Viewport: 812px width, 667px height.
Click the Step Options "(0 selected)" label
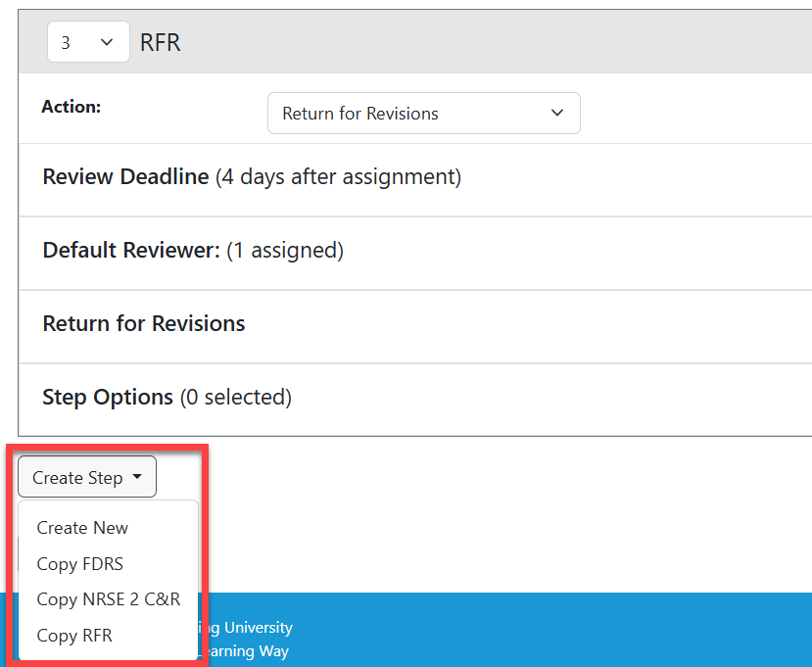[x=226, y=397]
